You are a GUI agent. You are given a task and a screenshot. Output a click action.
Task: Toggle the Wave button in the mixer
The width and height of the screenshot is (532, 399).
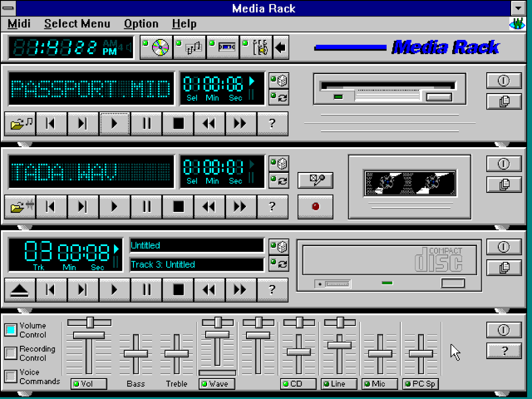point(217,384)
